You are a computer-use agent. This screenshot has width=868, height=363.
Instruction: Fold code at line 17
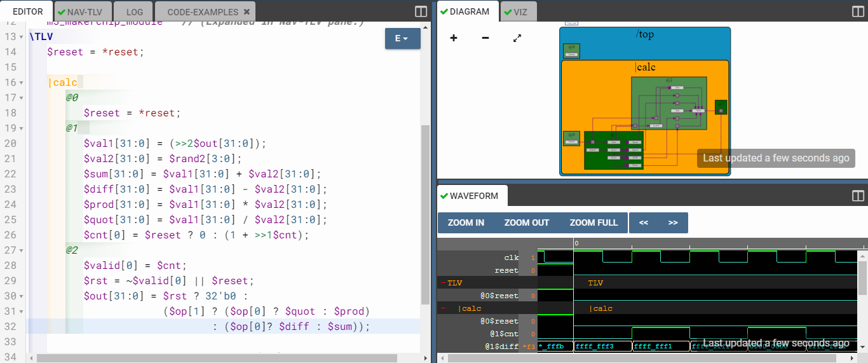click(x=22, y=98)
